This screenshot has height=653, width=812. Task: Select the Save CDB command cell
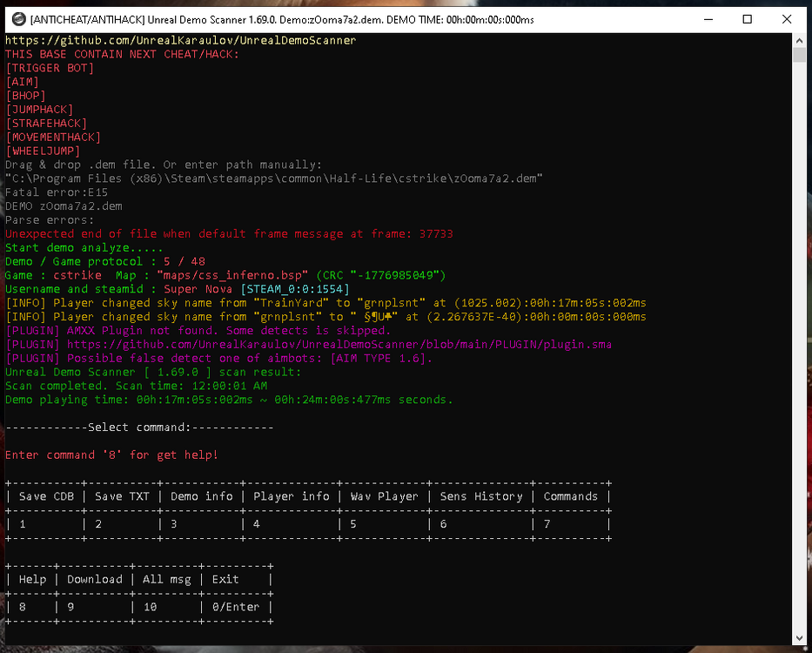[46, 496]
